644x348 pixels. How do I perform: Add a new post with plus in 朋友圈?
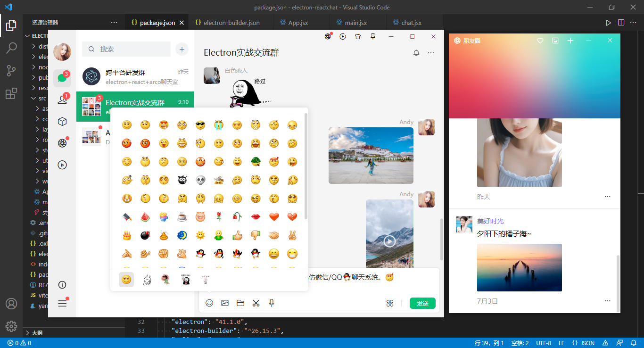coord(570,41)
